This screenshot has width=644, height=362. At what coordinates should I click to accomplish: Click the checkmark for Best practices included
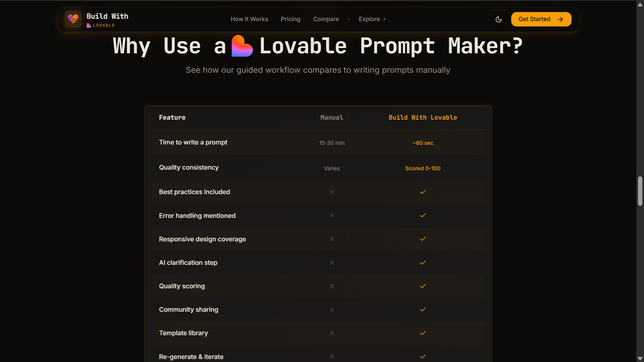423,192
